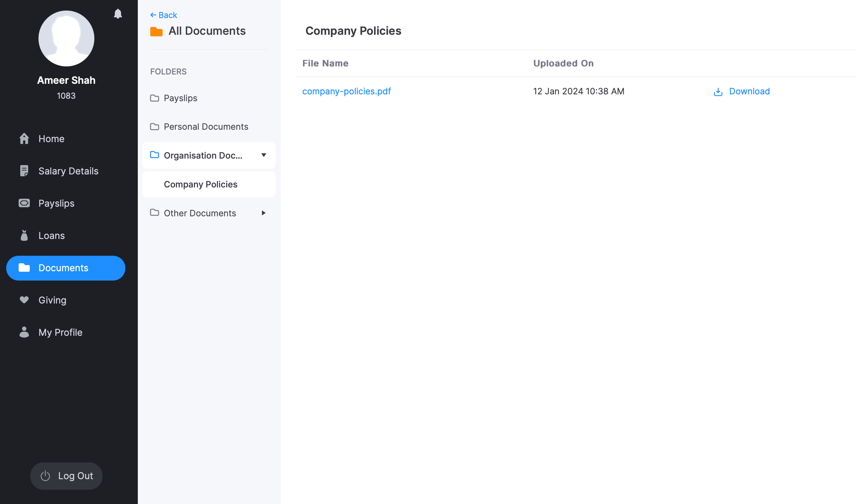
Task: Click the download arrow icon
Action: click(x=718, y=92)
